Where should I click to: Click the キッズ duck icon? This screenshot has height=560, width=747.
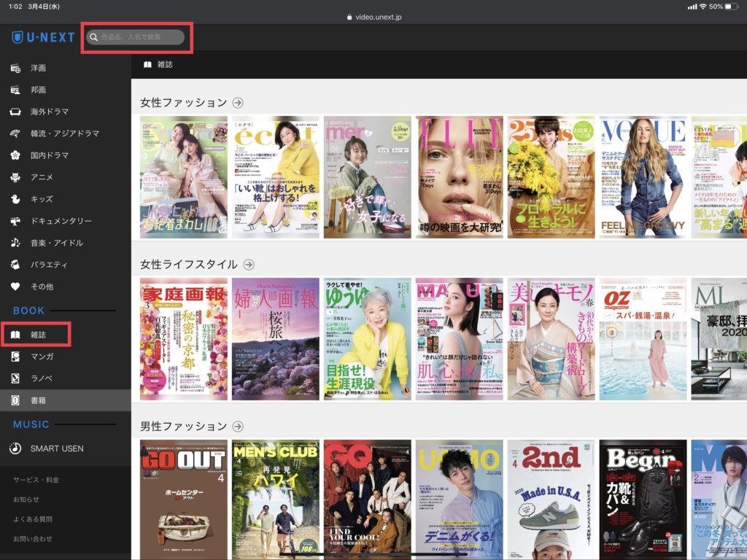point(15,199)
